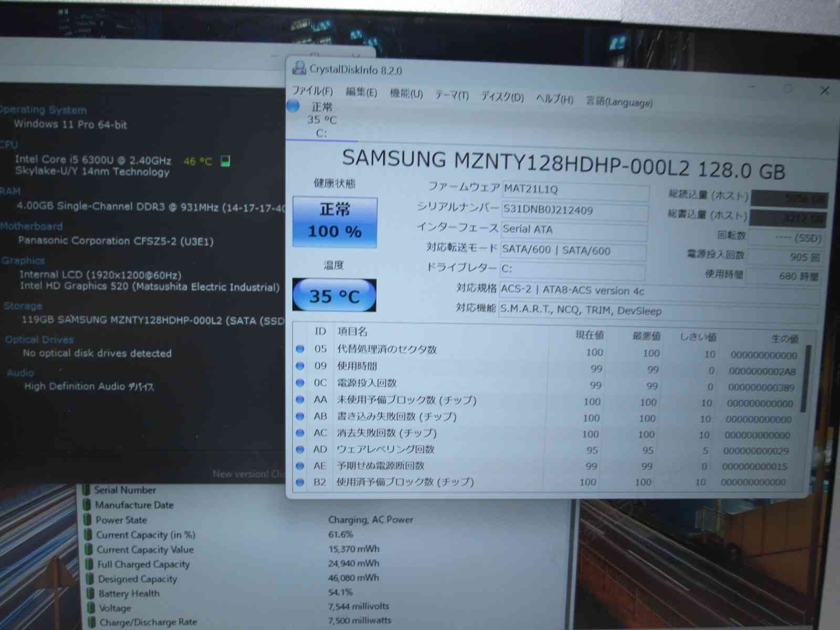The image size is (840, 630).
Task: Click the blue status dot of attribute AC
Action: pyautogui.click(x=300, y=433)
